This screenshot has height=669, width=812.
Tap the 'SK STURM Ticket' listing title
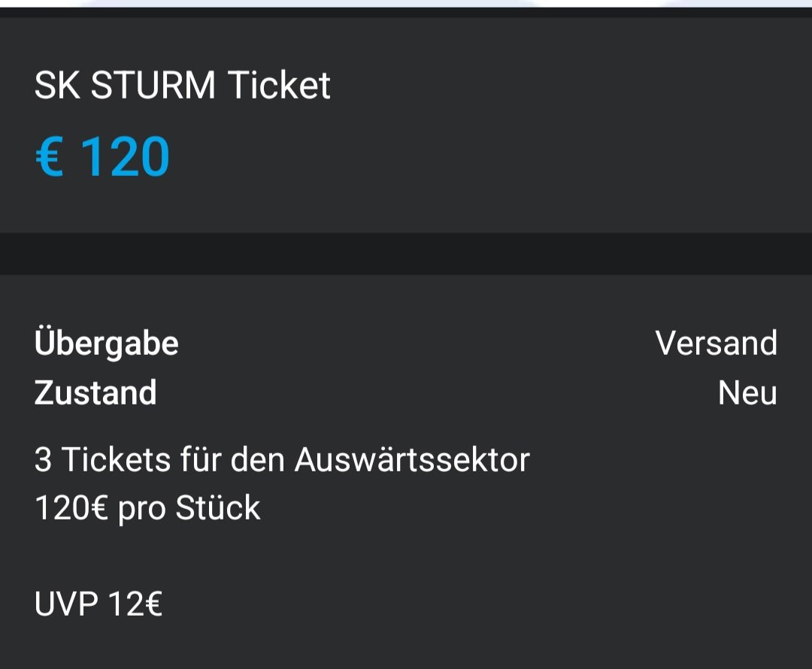click(182, 86)
